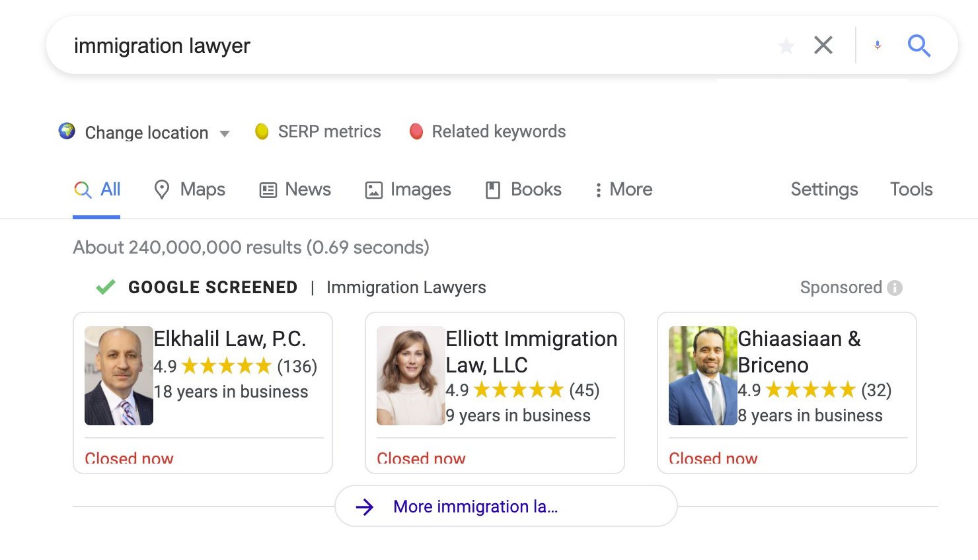Image resolution: width=978 pixels, height=560 pixels.
Task: Open the Settings menu
Action: pyautogui.click(x=824, y=190)
